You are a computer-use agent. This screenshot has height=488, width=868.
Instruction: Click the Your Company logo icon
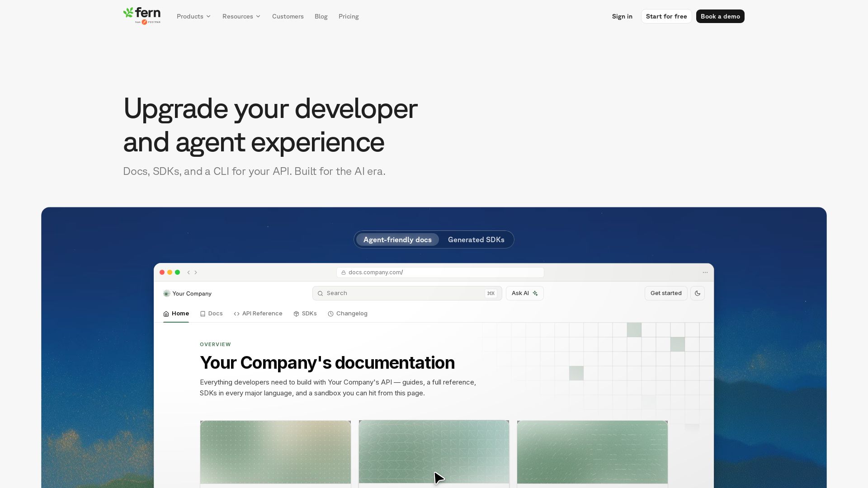166,294
